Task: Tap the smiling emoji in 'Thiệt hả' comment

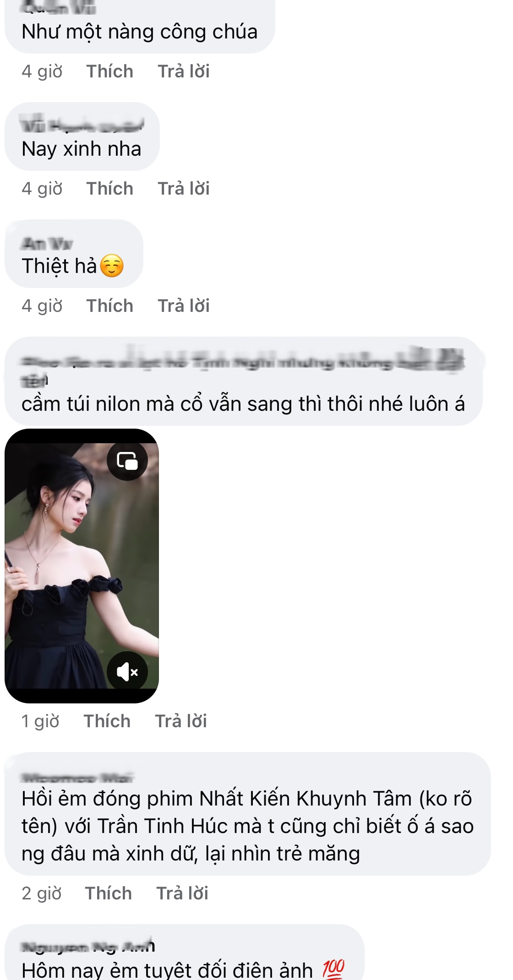Action: (112, 266)
